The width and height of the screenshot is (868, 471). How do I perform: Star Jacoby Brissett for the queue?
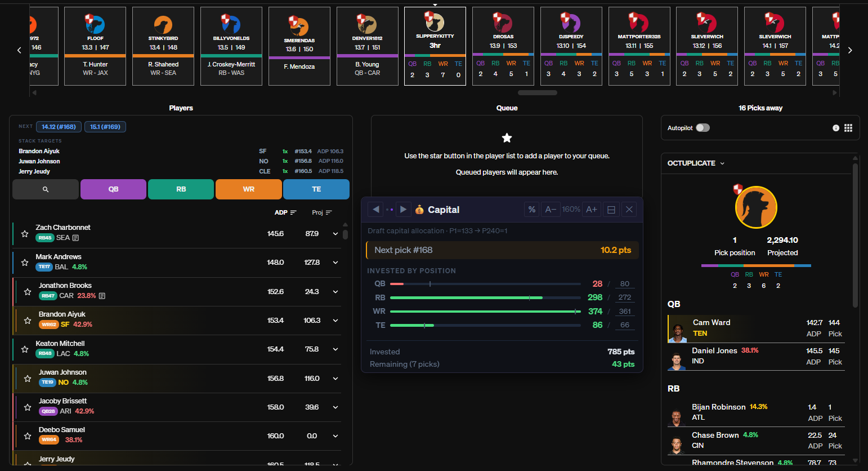[28, 407]
